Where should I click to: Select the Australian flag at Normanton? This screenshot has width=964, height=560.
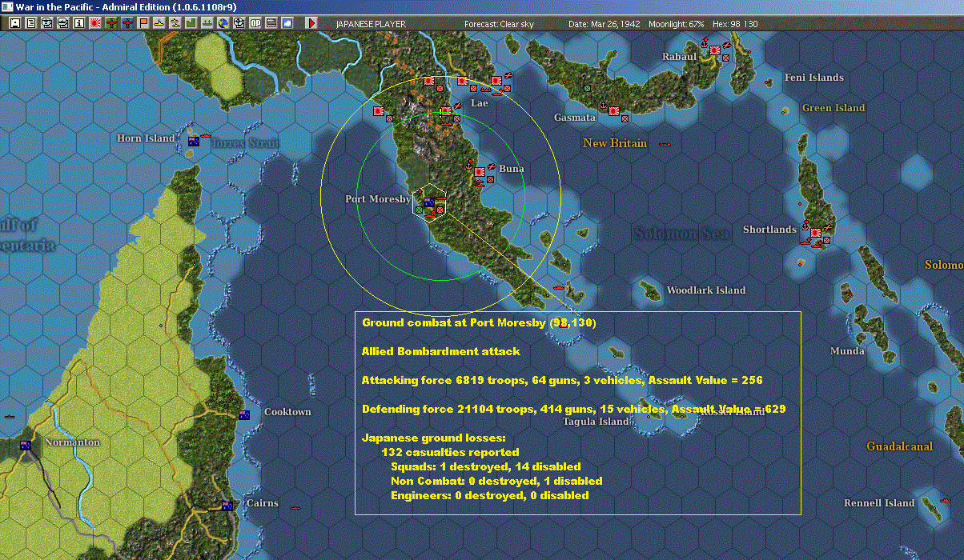coord(26,446)
